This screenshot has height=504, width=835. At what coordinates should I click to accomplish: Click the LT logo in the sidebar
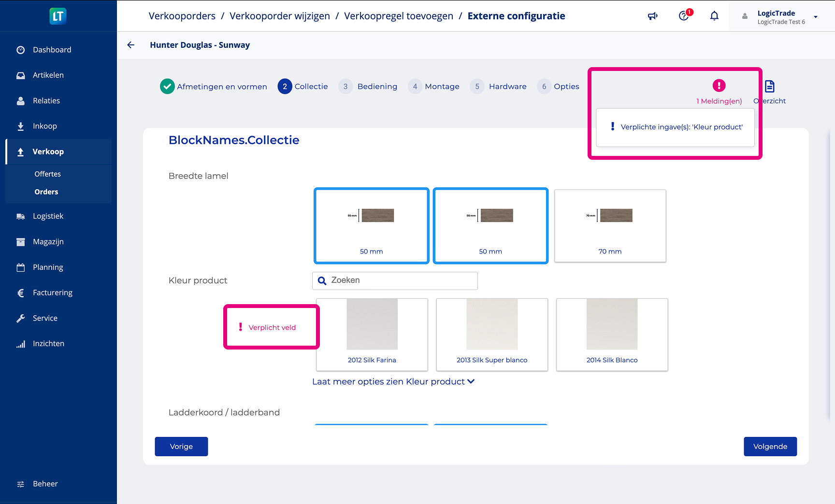pos(58,16)
